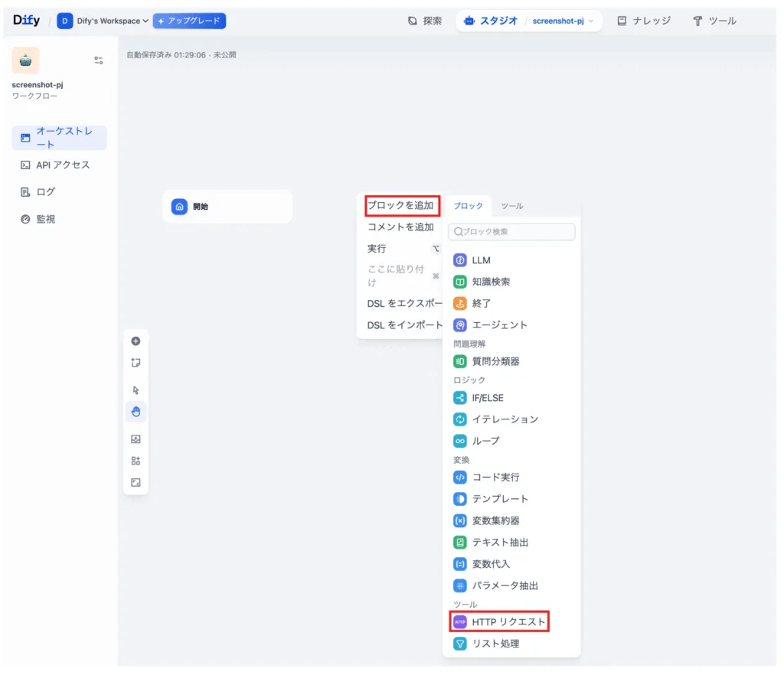Viewport: 784px width, 675px height.
Task: Switch to the ツール tab in block panel
Action: [512, 206]
